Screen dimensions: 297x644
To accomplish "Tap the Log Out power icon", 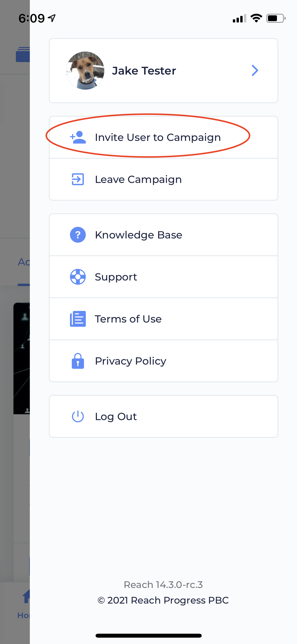I will (78, 416).
